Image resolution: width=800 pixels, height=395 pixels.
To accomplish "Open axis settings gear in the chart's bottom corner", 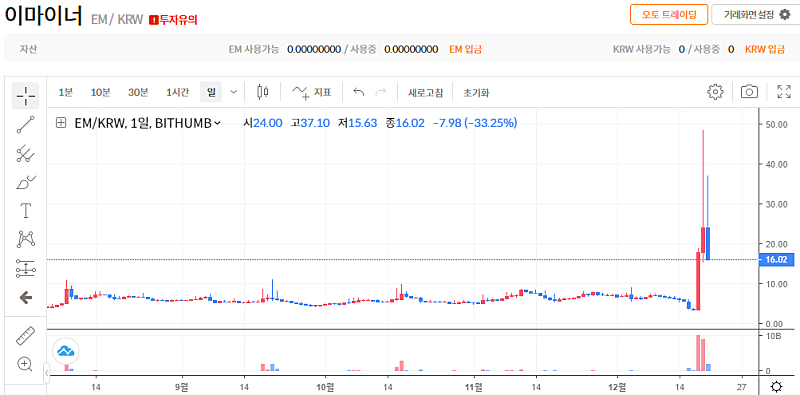I will coord(777,386).
